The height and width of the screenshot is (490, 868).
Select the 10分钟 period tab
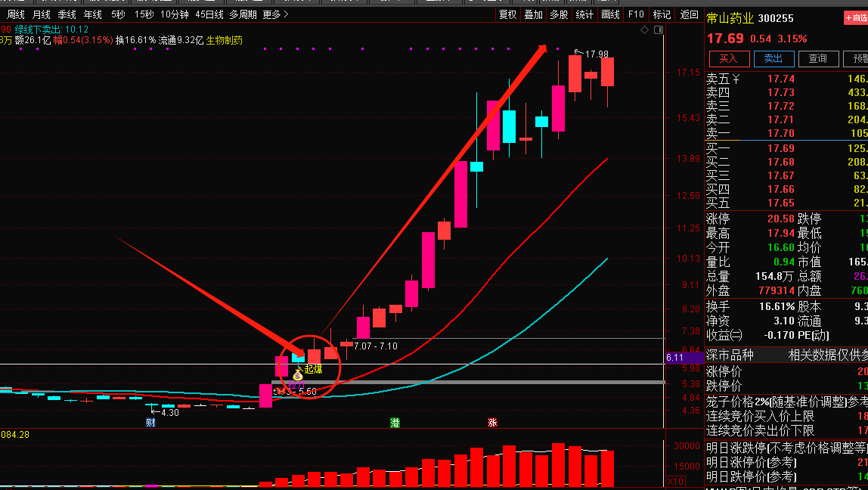point(175,14)
